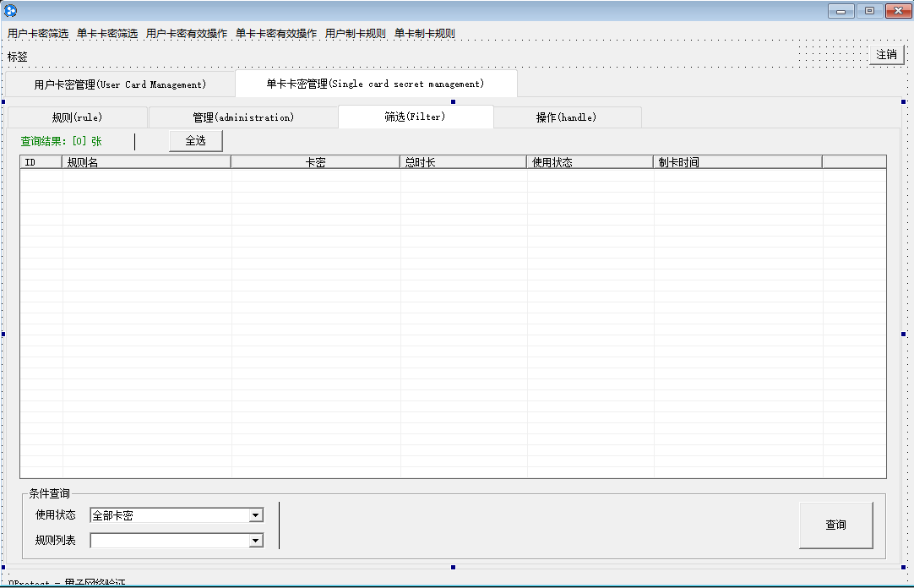The image size is (914, 588).
Task: Open the 单卡卡密有效操作 menu
Action: coord(276,34)
